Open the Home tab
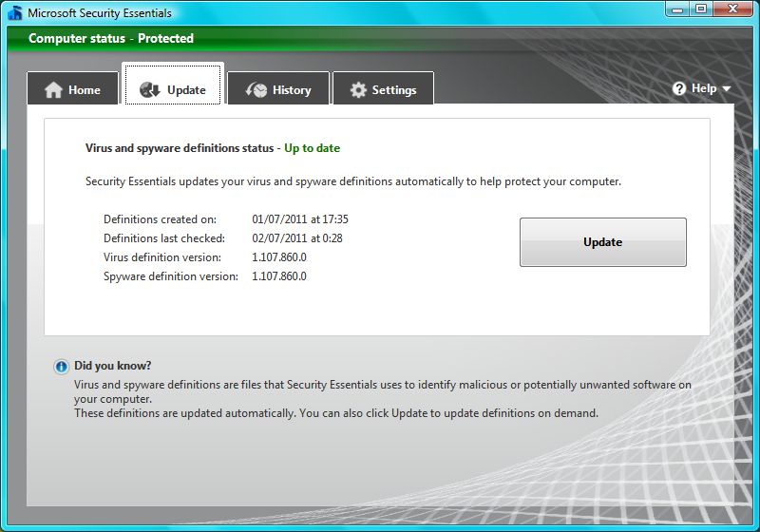 point(73,88)
